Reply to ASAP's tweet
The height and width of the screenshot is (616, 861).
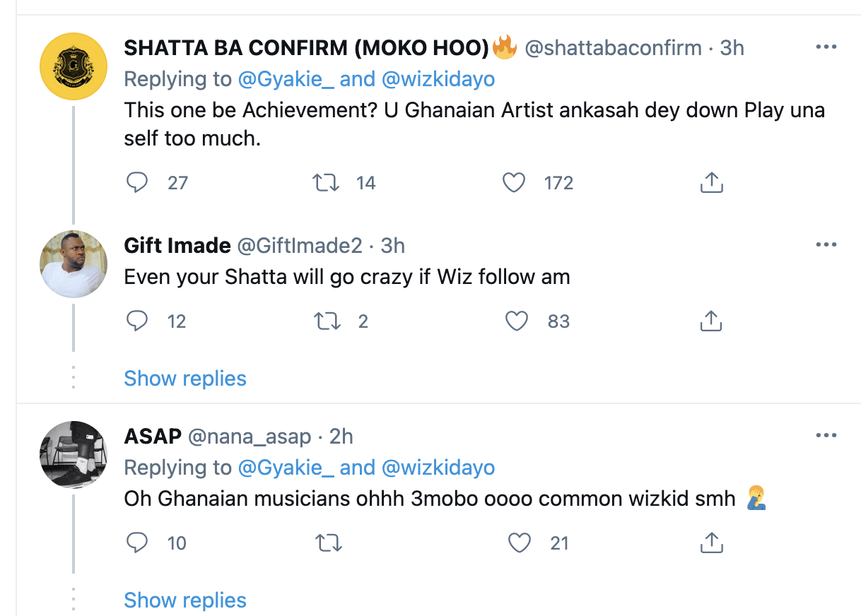pyautogui.click(x=137, y=543)
